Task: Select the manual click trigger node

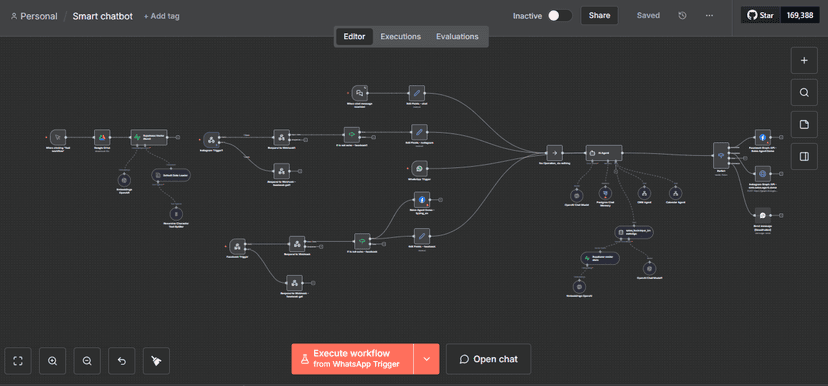Action: click(58, 137)
